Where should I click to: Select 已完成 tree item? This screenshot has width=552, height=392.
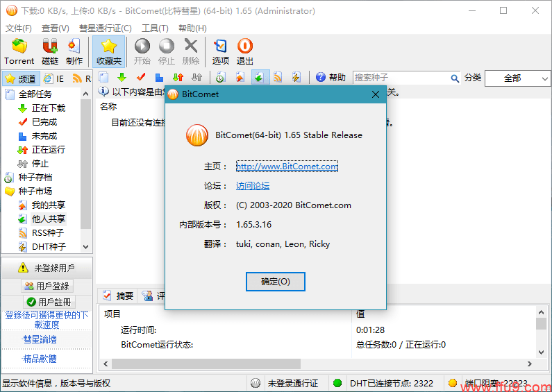tap(44, 122)
